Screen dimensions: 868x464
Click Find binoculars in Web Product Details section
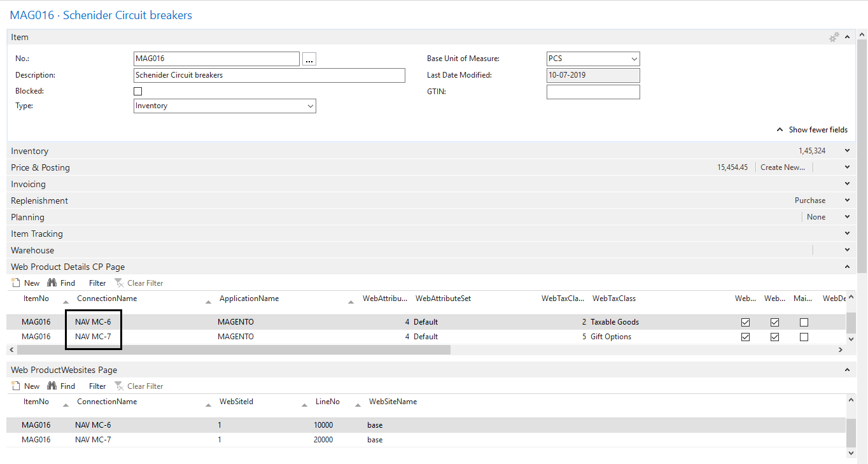[x=52, y=283]
